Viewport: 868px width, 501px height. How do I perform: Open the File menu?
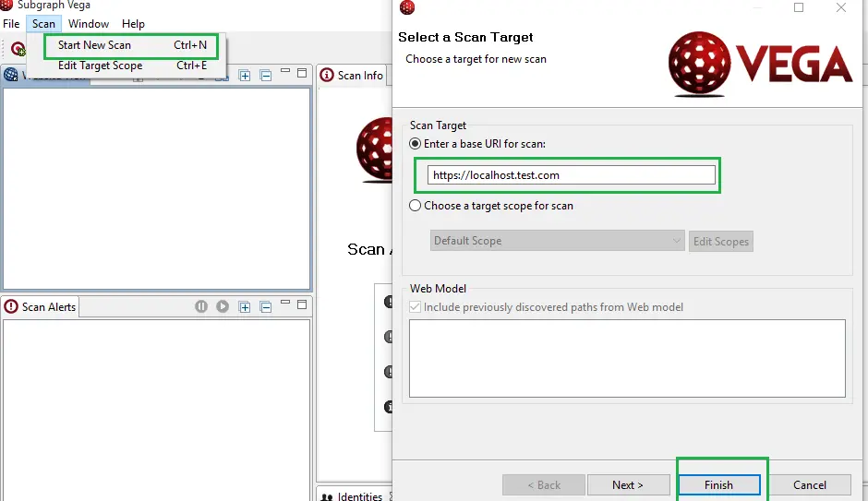(x=11, y=24)
